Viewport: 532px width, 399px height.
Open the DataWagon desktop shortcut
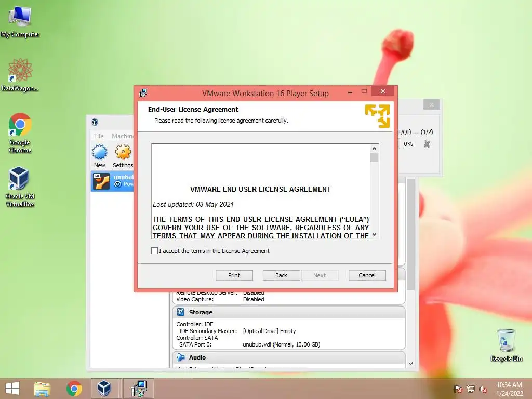pyautogui.click(x=20, y=75)
